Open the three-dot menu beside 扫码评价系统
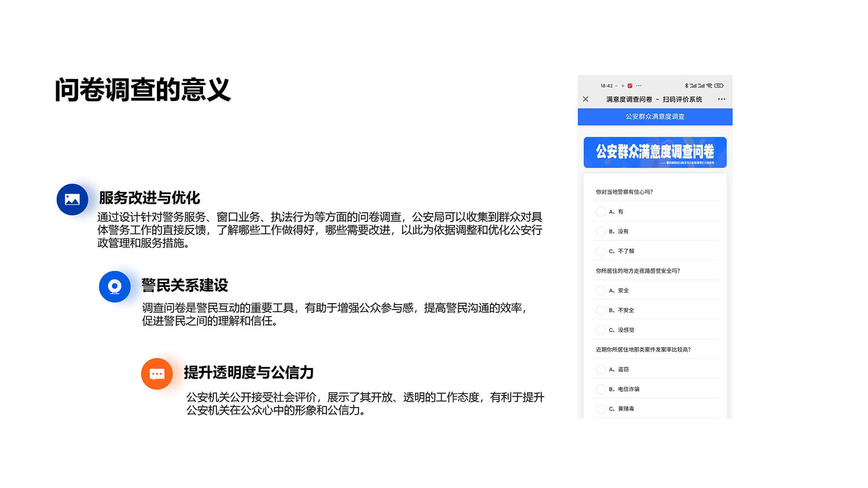The image size is (868, 488). (722, 99)
